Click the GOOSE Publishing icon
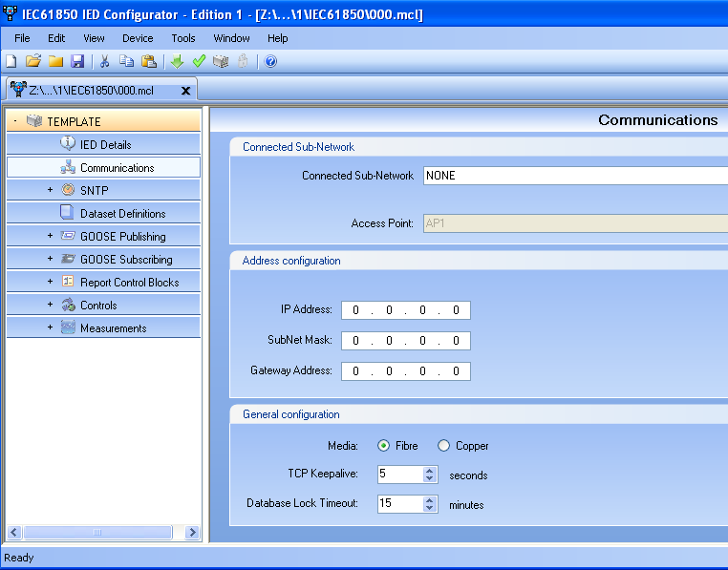728x570 pixels. tap(68, 236)
